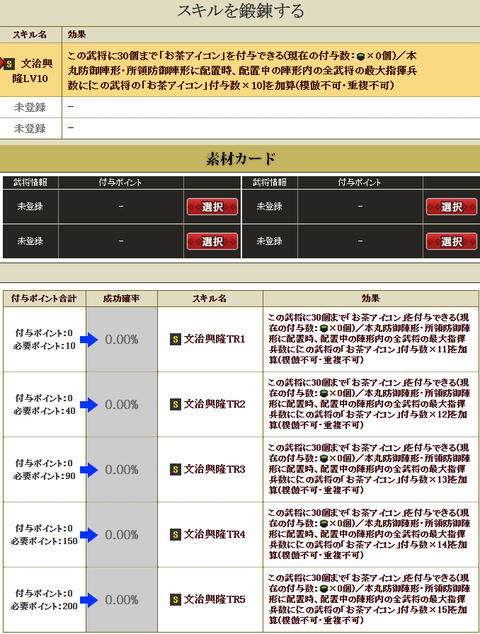This screenshot has width=480, height=634.
Task: Click the 0.00% success rate for TR1
Action: click(x=122, y=339)
